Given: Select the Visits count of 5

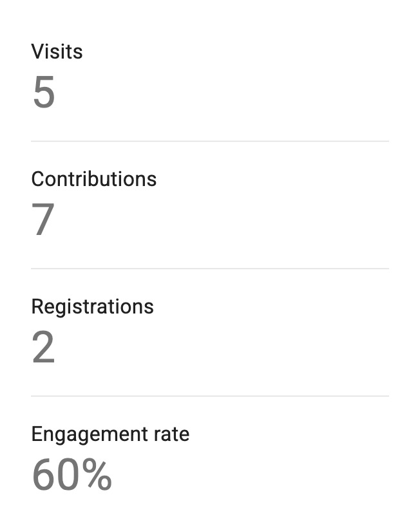Looking at the screenshot, I should click(44, 93).
